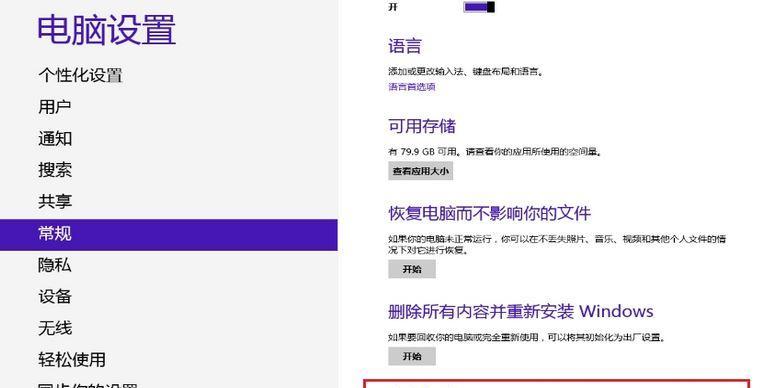Open the partially visible 同步你的设置 item

[88, 385]
